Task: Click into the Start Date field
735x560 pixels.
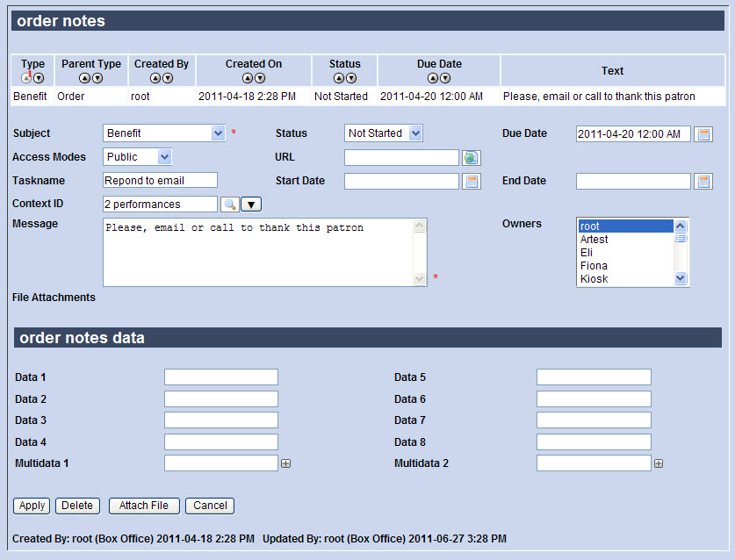Action: click(x=401, y=182)
